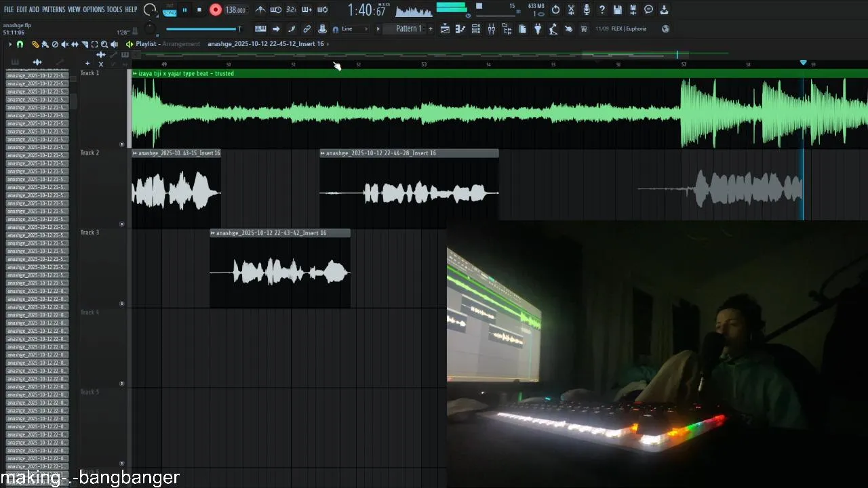Viewport: 868px width, 488px height.
Task: Select the playlist Slice tool
Action: (x=85, y=44)
